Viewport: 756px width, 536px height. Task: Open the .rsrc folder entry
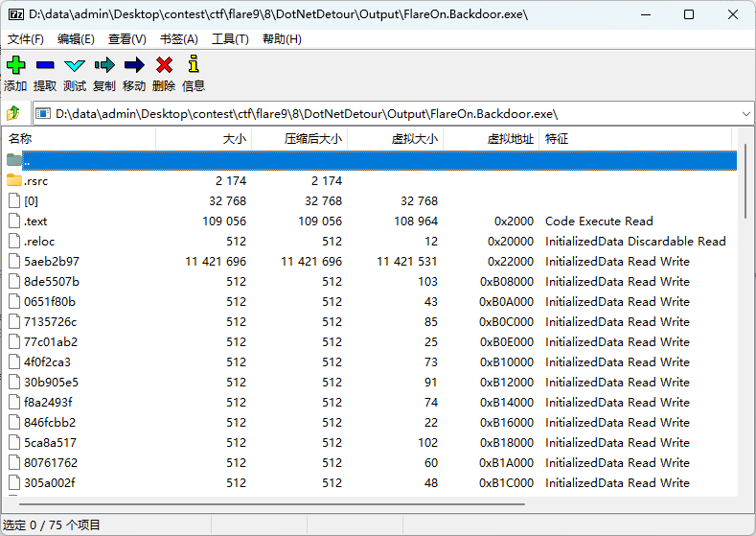(x=36, y=181)
